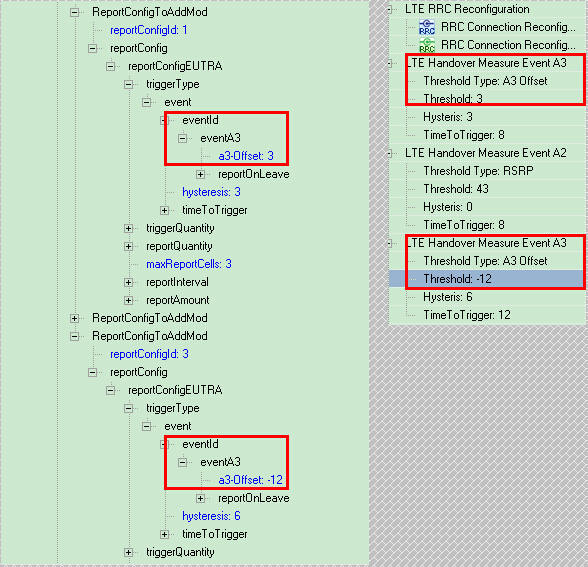Click the reportInterval label
Screen dimensions: 588x567
[x=177, y=282]
